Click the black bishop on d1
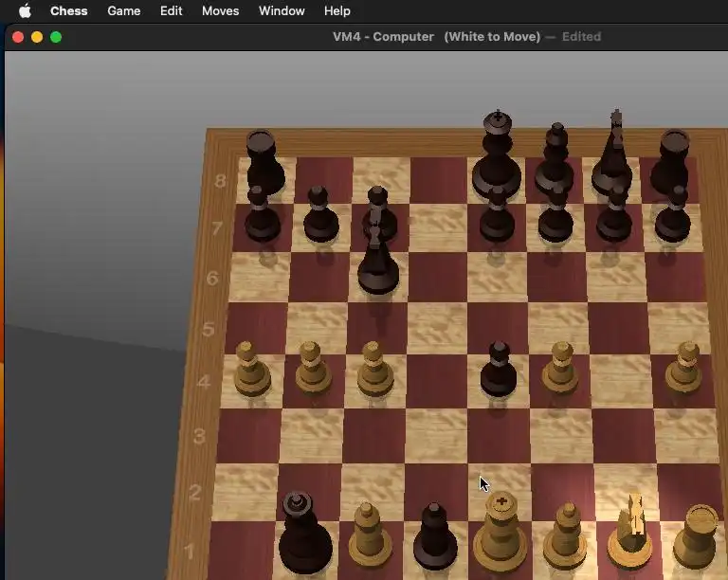Screen dimensions: 728x580 coord(434,537)
